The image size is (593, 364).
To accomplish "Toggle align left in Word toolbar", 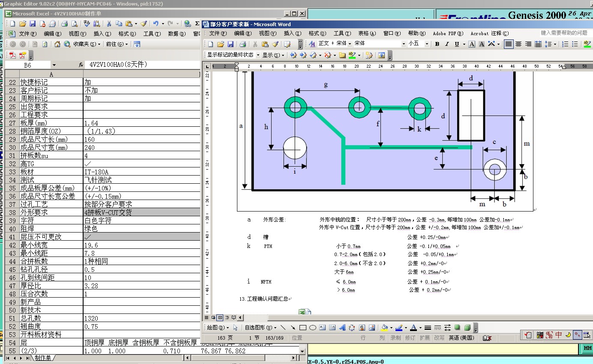I will click(509, 44).
